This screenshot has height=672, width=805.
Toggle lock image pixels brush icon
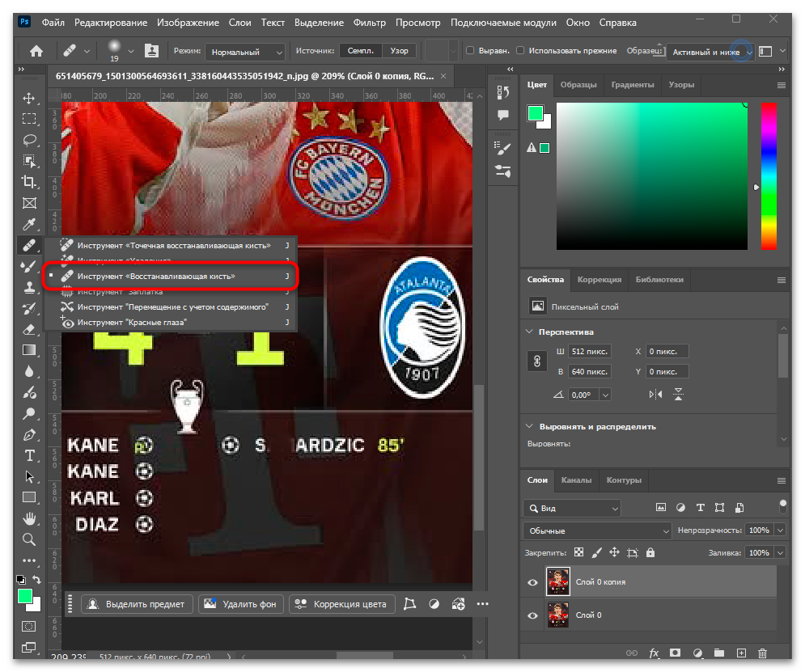pos(596,552)
